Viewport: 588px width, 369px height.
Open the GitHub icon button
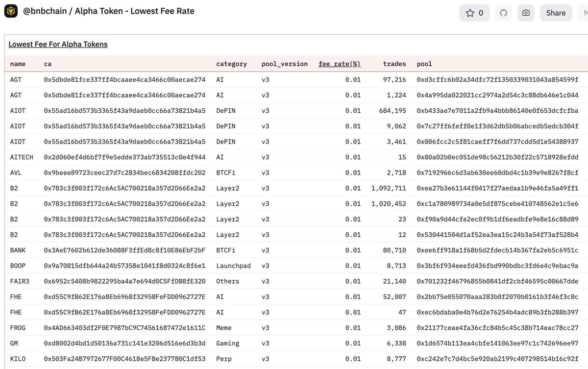coord(503,13)
